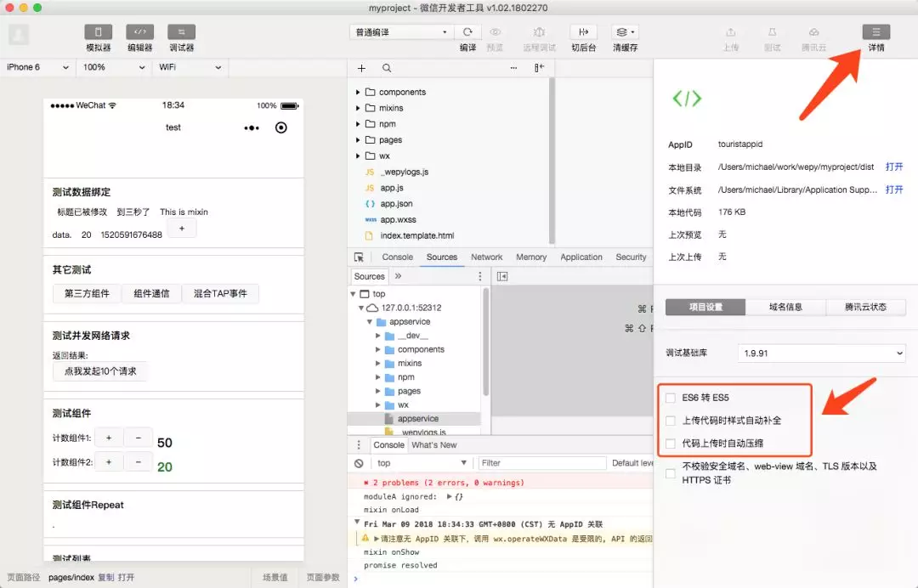Viewport: 918px width, 588px height.
Task: Toggle the 编辑器 editor panel icon
Action: [140, 32]
